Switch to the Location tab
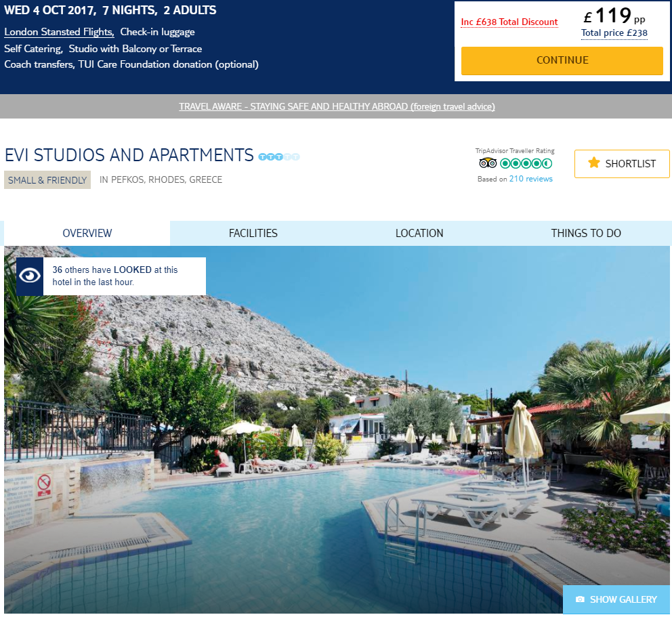This screenshot has height=617, width=672. 419,233
